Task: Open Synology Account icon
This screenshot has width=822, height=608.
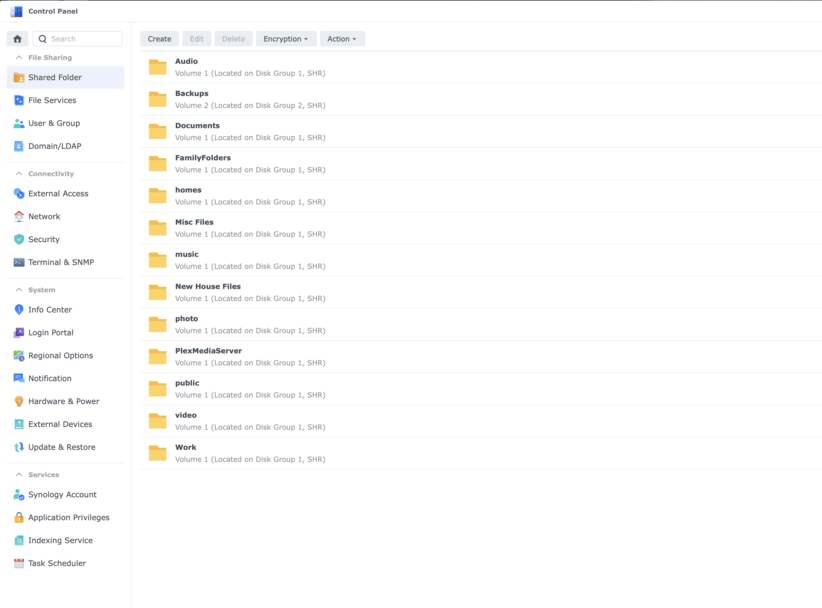Action: coord(19,495)
